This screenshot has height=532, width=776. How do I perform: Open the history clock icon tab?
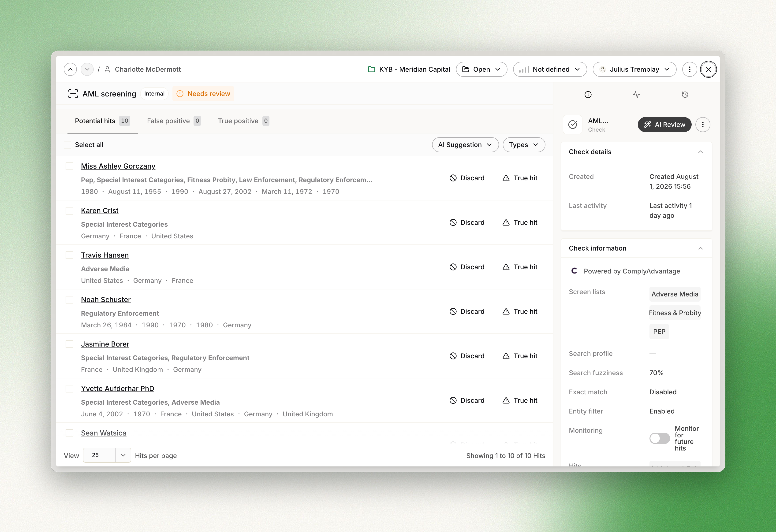[685, 94]
